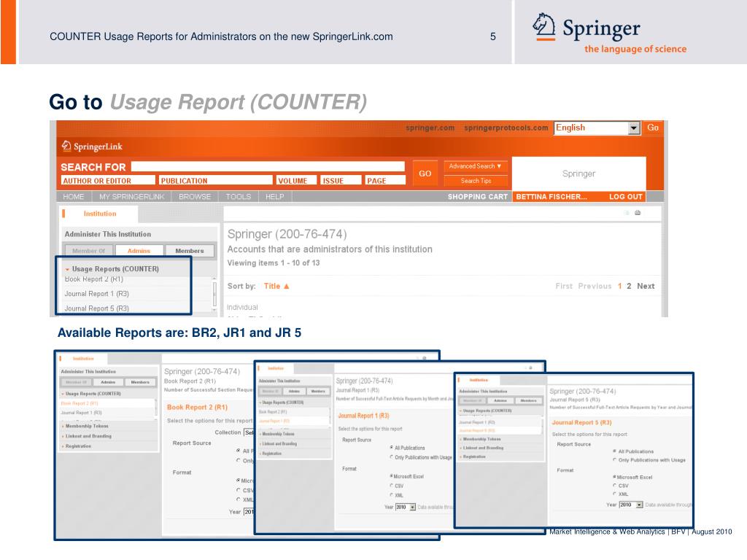Expand the Advanced Search dropdown
The width and height of the screenshot is (747, 560).
pyautogui.click(x=475, y=166)
